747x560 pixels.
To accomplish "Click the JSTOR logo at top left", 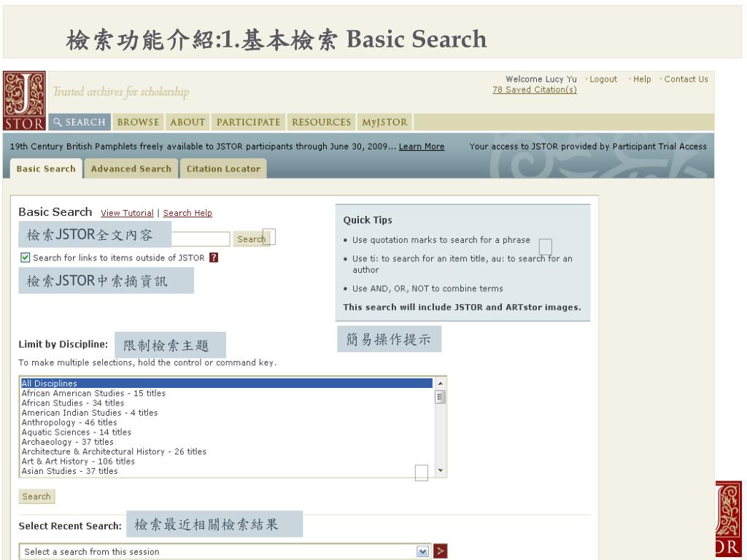I will tap(24, 101).
